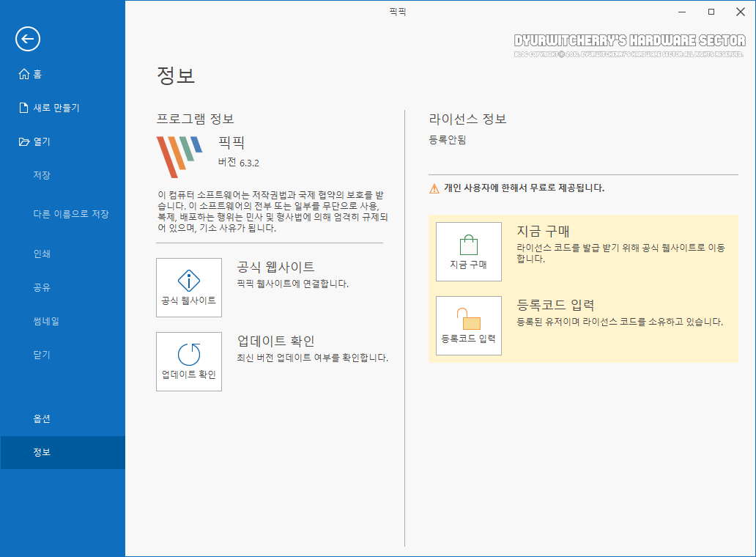
Task: Minimize the 픽픽 window
Action: tap(682, 12)
